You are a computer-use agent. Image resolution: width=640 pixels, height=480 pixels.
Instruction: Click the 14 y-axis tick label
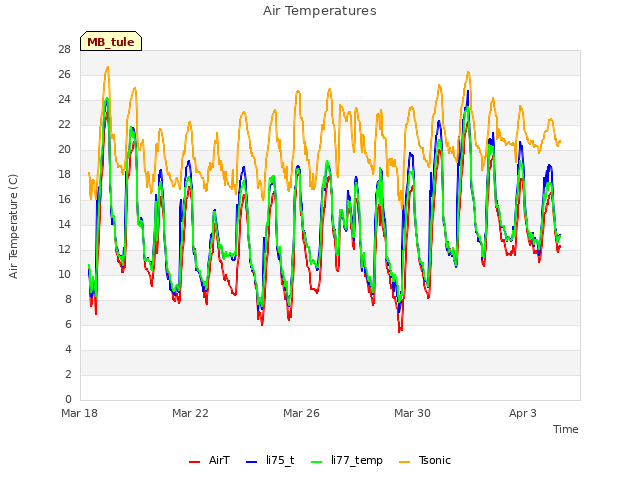pyautogui.click(x=64, y=224)
